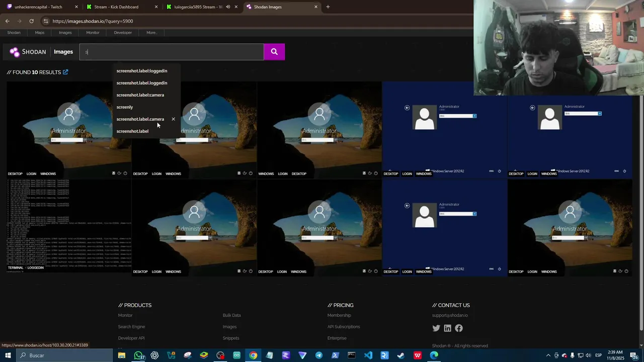View site information icon in address bar

coord(46,21)
